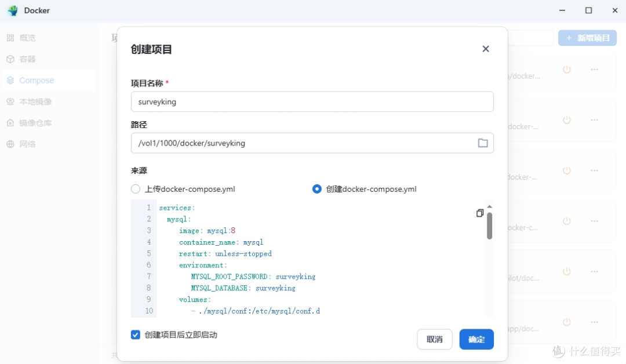Screen dimensions: 626x364
Task: Open the folder browser for 路径 path
Action: point(483,143)
